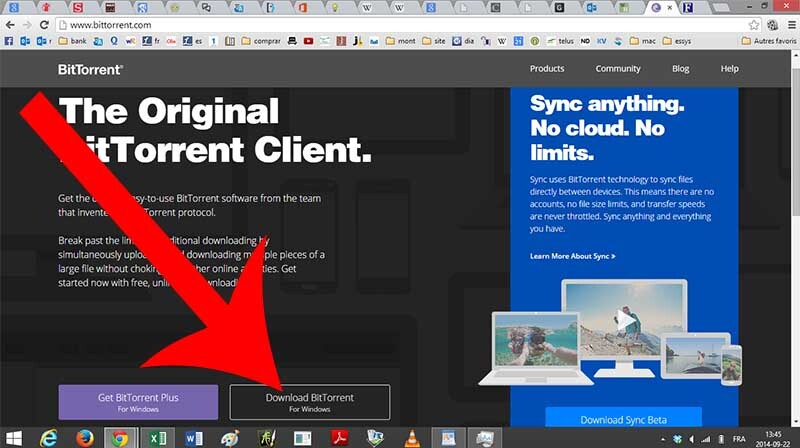Open the 'telus' bookmark
The image size is (800, 448).
click(560, 41)
